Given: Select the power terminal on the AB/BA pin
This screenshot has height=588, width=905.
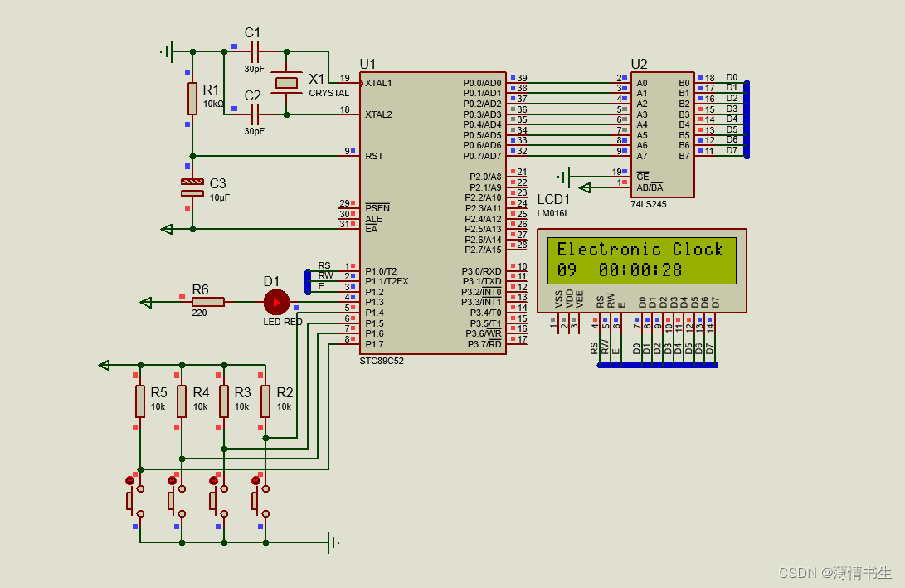Looking at the screenshot, I should click(585, 187).
